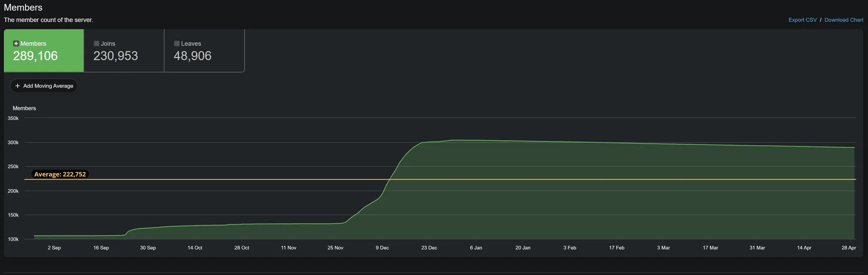Select the Joins stat tab
This screenshot has height=275, width=868.
(124, 51)
